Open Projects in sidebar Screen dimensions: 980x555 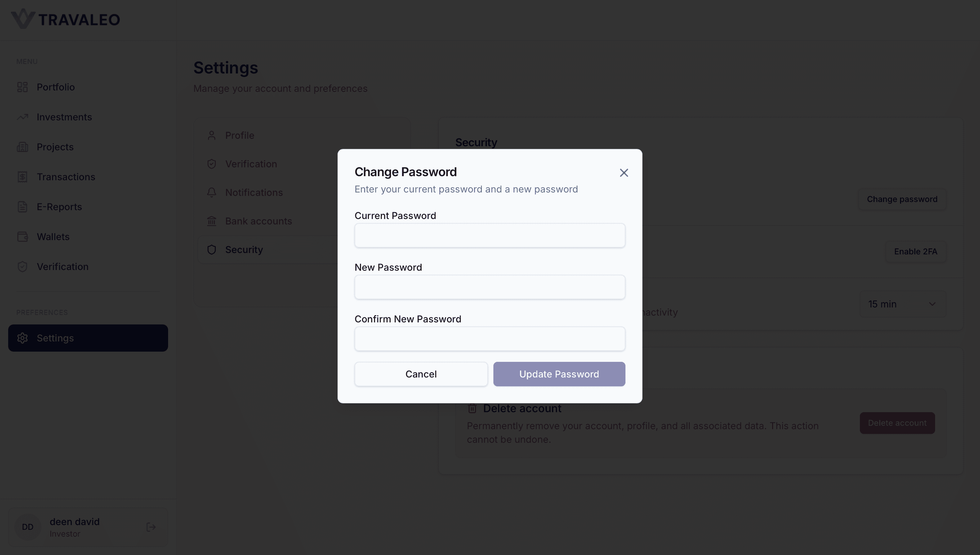(88, 147)
